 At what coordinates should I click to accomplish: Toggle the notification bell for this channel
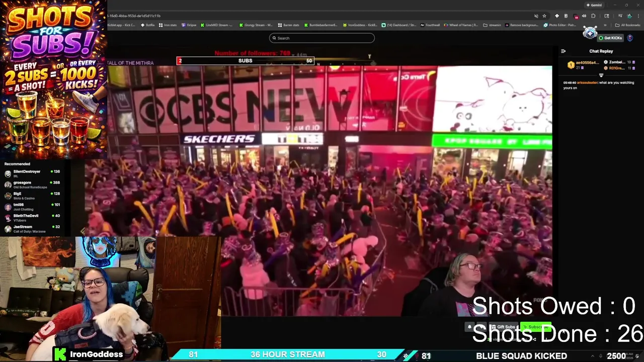(469, 327)
